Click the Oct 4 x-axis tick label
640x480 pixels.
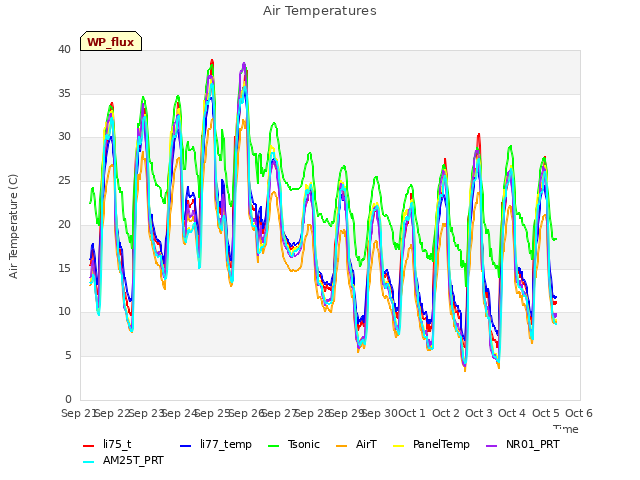point(512,413)
